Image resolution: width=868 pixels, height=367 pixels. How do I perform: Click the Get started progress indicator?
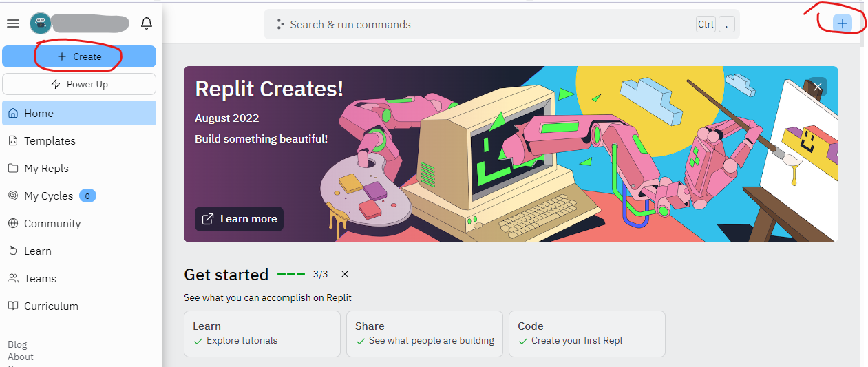291,274
